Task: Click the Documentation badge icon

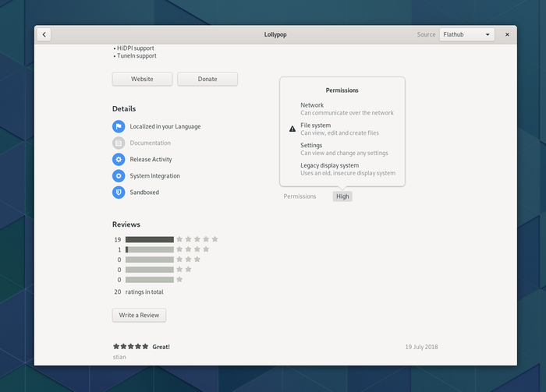Action: [119, 143]
